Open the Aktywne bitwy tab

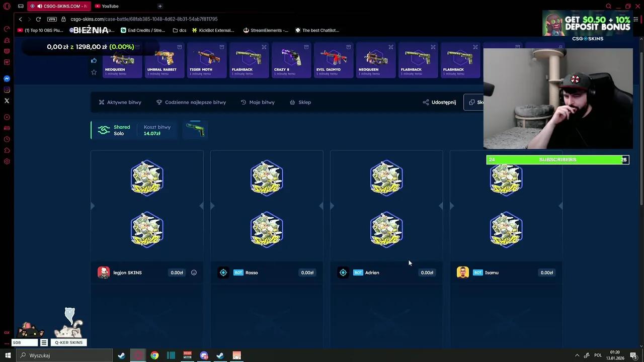point(120,102)
